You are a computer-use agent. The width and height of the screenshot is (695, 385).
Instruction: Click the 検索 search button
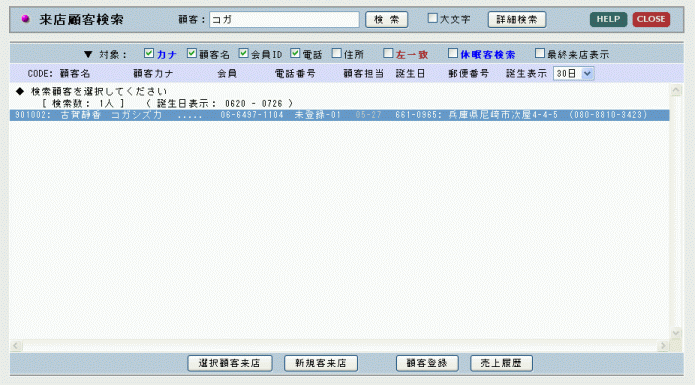tap(387, 19)
